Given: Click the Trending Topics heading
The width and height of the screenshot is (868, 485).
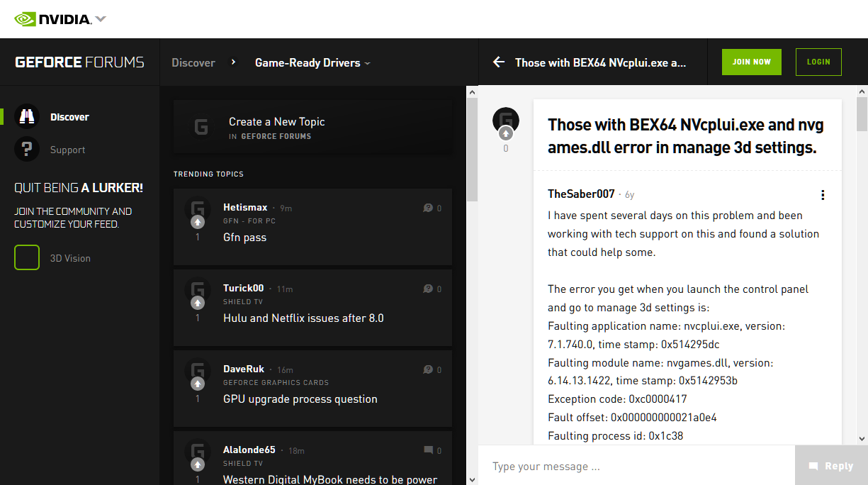Looking at the screenshot, I should pyautogui.click(x=208, y=174).
